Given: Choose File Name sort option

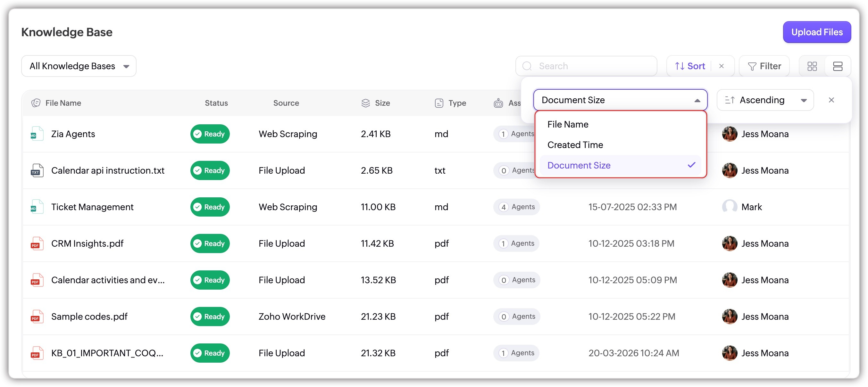Looking at the screenshot, I should [x=568, y=124].
